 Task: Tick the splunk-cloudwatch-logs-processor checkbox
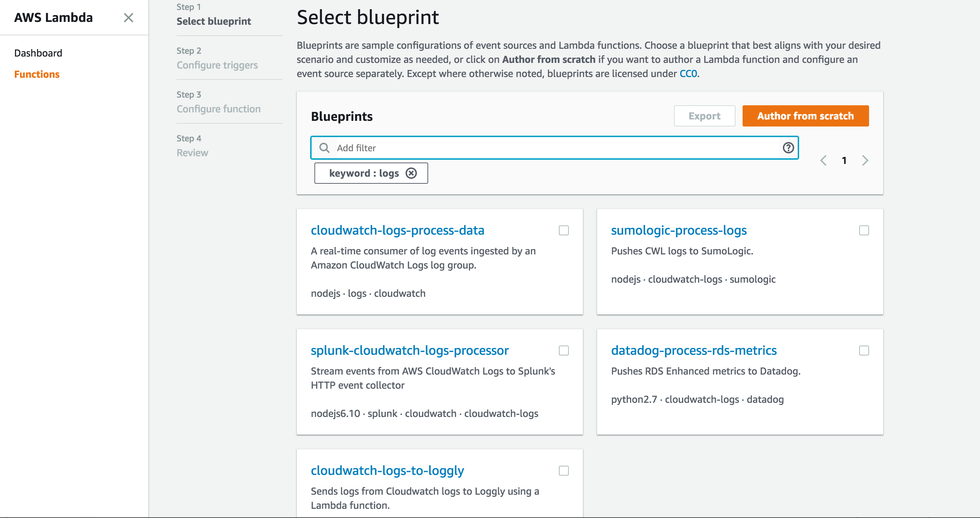tap(563, 351)
